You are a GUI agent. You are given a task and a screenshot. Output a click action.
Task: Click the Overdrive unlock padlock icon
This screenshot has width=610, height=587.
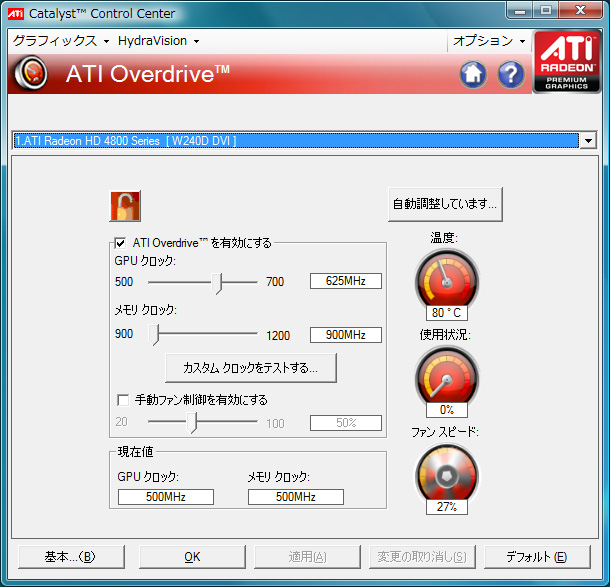[125, 206]
